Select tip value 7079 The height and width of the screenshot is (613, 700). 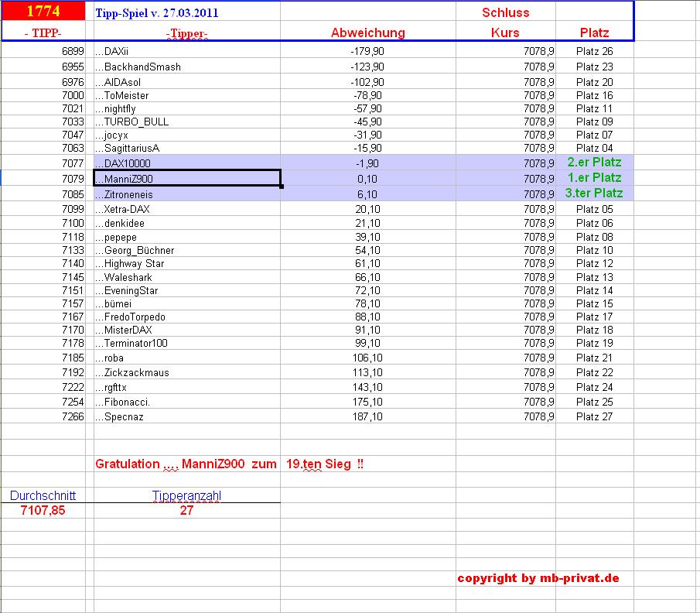(73, 179)
